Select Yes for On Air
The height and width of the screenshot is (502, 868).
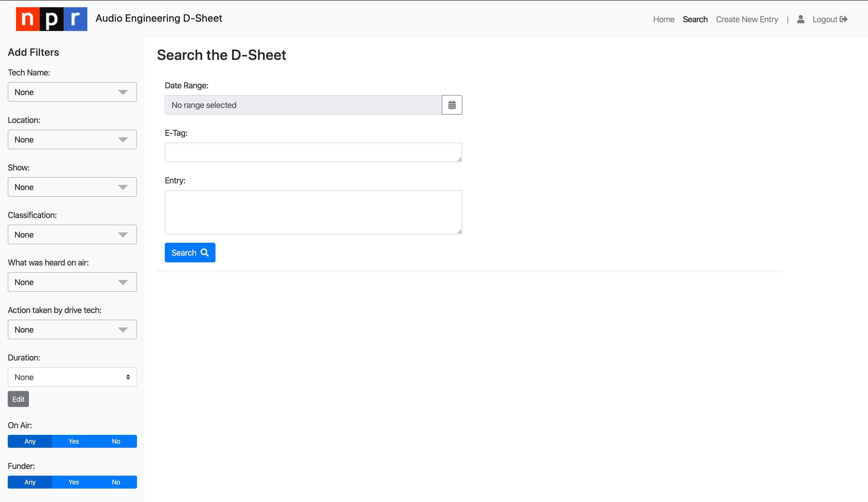(x=73, y=441)
